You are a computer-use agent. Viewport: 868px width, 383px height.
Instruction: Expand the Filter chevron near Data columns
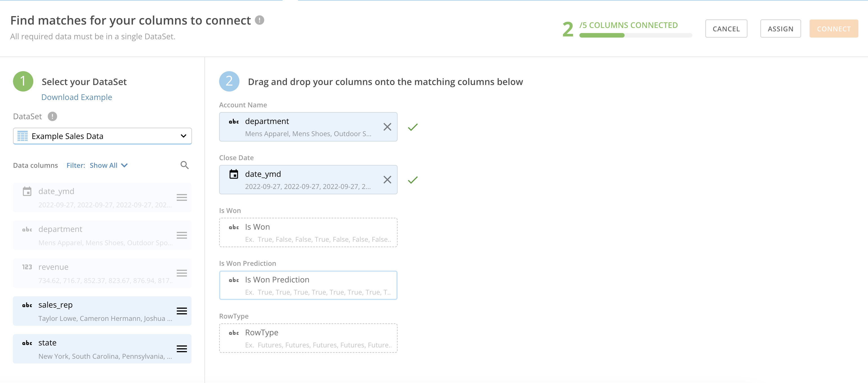(124, 165)
